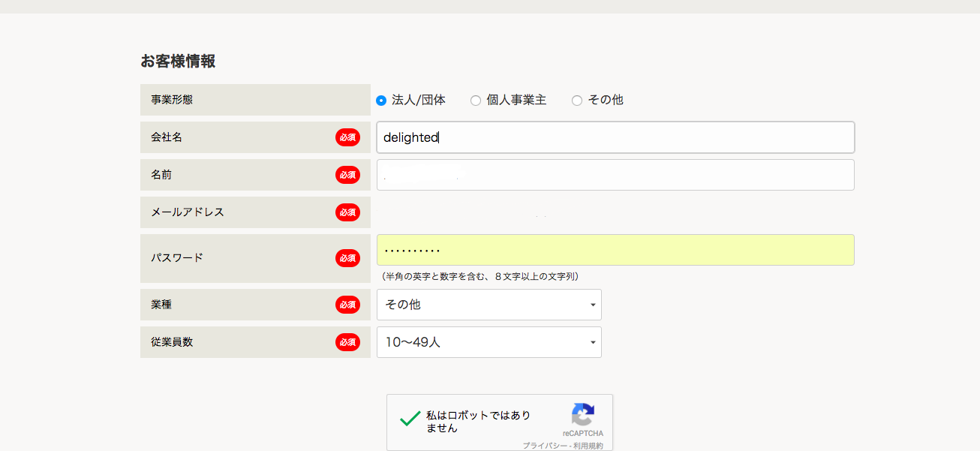
Task: Click the 必須 badge in パスワード row
Action: [347, 258]
